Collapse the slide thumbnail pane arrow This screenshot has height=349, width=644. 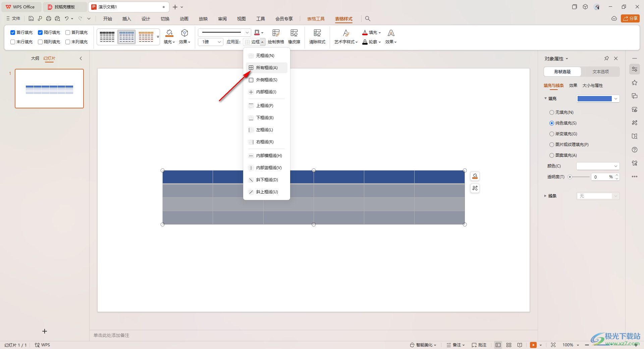(81, 58)
